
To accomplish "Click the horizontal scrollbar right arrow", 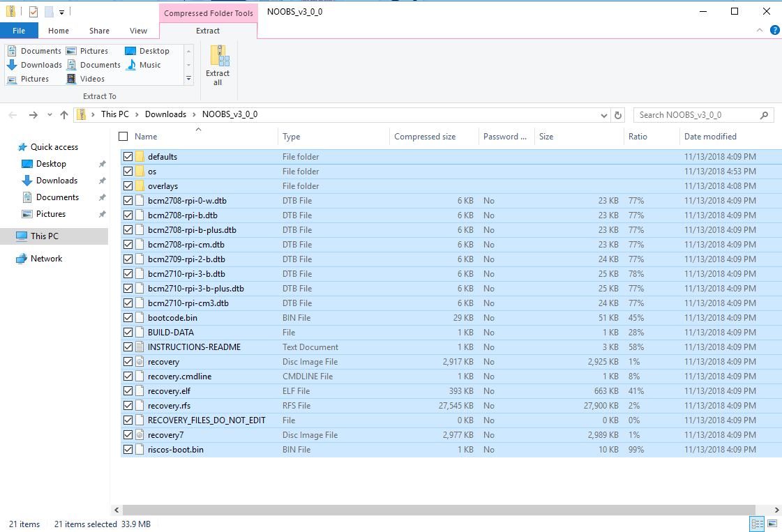I will (x=776, y=510).
